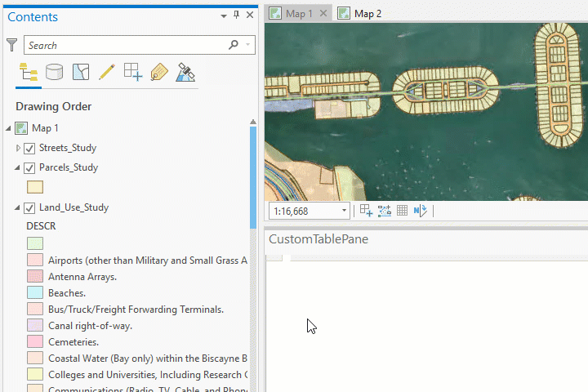Click the Bus/Truck/Freight Forwarding Terminals swatch
This screenshot has height=392, width=588.
pos(35,309)
